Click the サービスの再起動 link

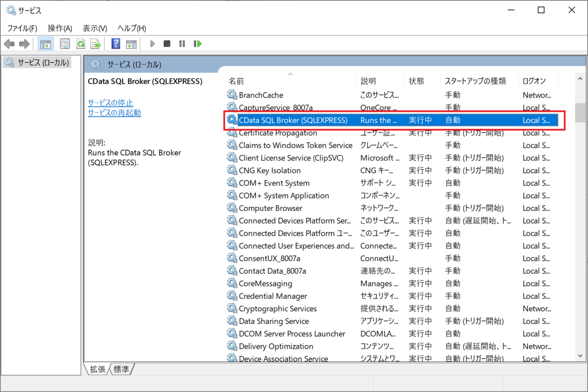(x=114, y=113)
